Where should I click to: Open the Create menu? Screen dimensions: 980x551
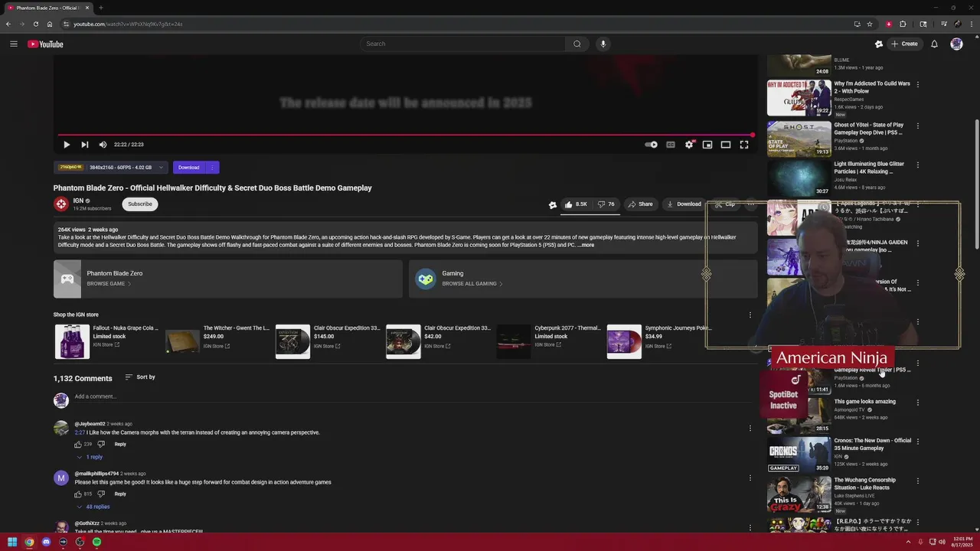pyautogui.click(x=903, y=44)
